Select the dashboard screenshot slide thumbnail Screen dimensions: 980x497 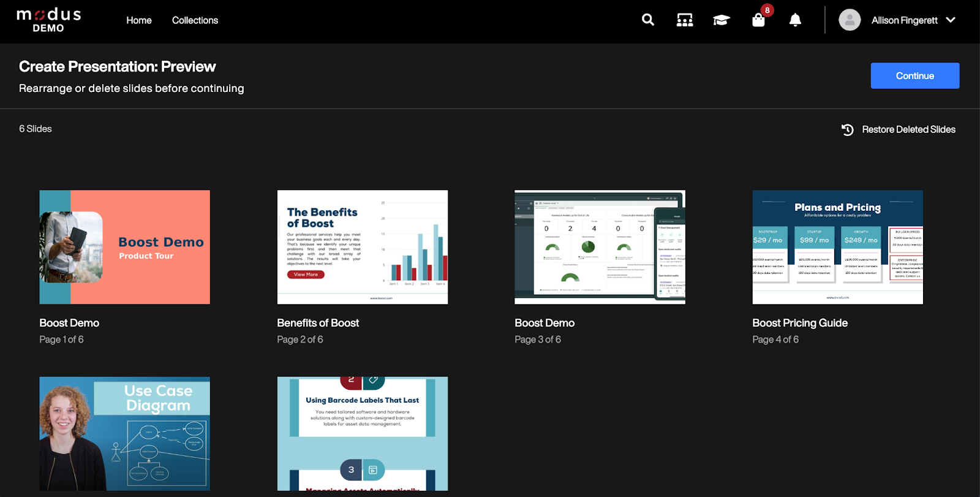[x=600, y=247]
